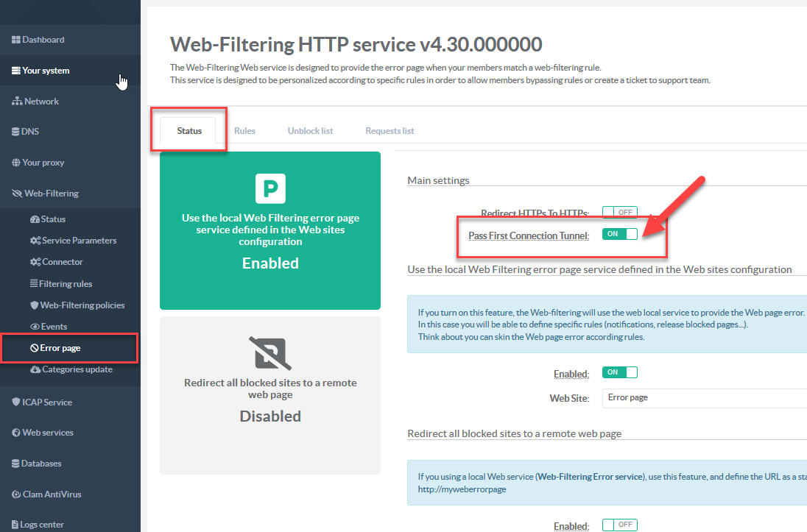
Task: Disable the Pass First Connection Tunnel switch
Action: click(619, 234)
